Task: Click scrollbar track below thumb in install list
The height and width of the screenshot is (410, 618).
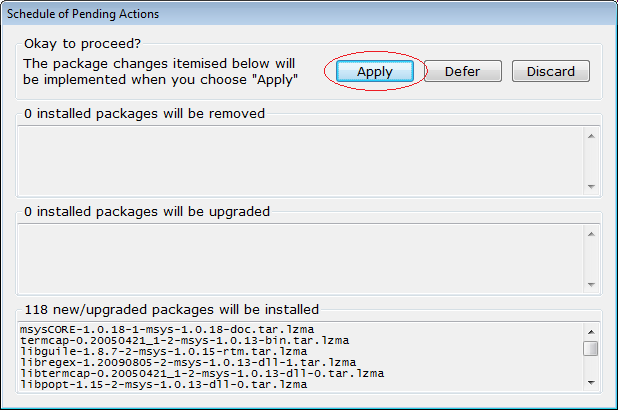Action: [x=591, y=365]
